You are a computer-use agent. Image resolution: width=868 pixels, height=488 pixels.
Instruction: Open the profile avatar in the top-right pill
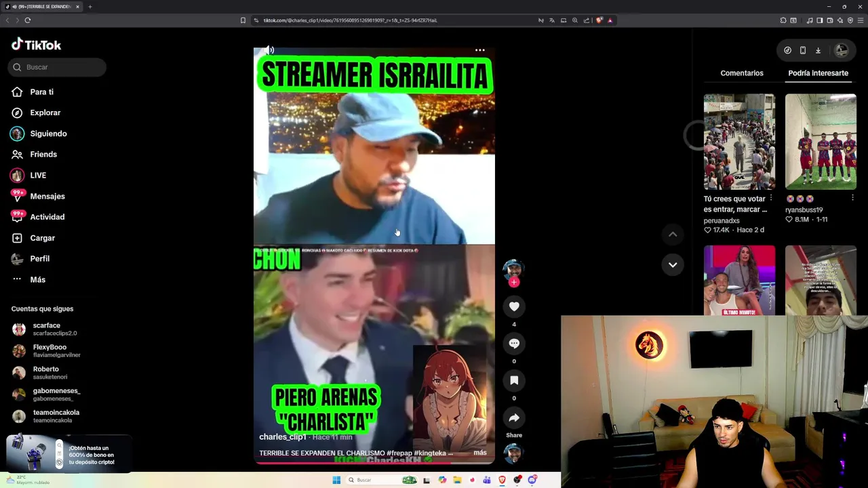click(x=842, y=50)
